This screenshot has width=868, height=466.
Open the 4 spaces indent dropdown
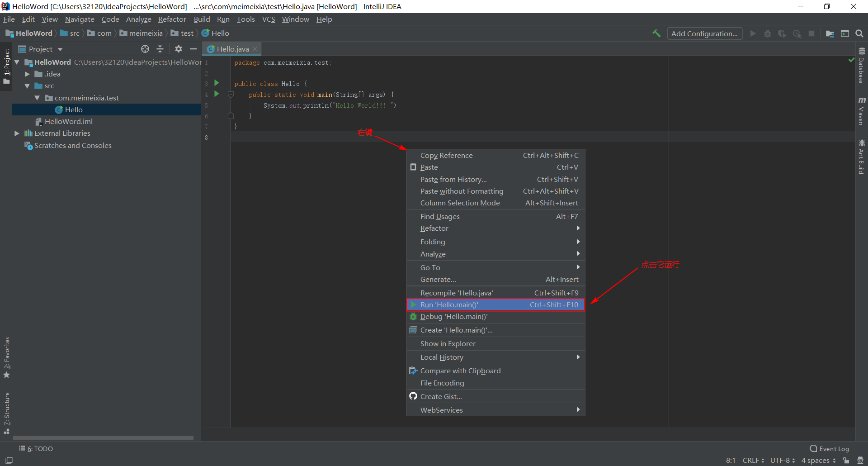[x=819, y=460]
